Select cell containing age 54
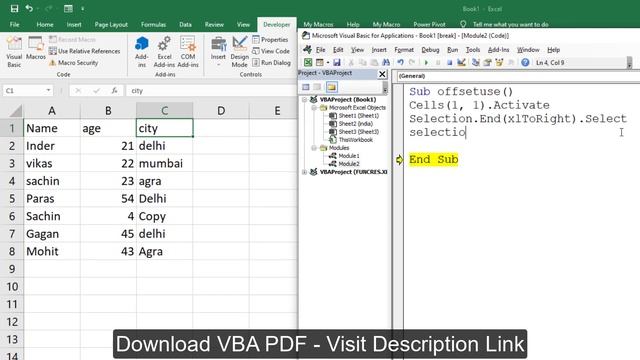The width and height of the screenshot is (640, 360). [x=108, y=198]
